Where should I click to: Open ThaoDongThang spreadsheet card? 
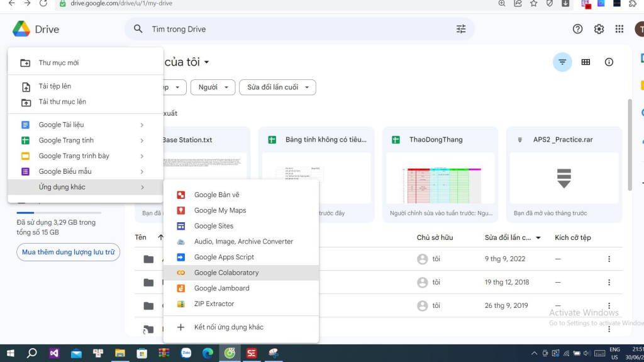(x=440, y=175)
